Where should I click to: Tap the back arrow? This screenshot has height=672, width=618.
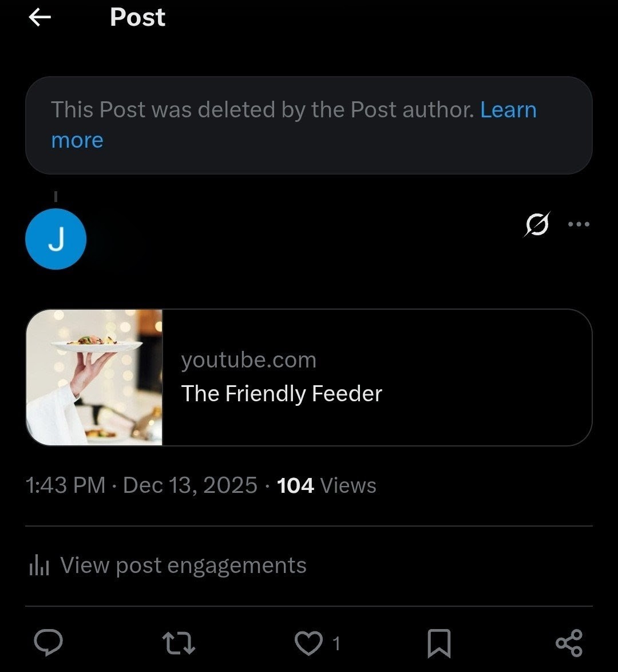point(39,18)
